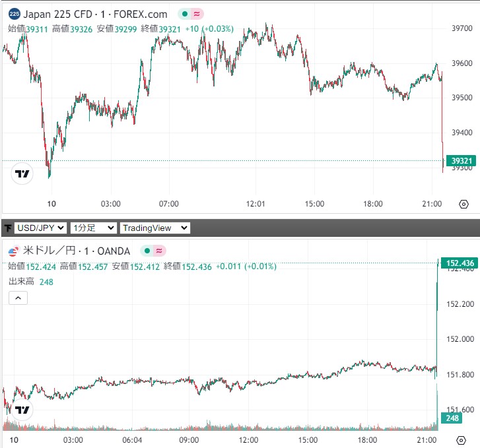Click the pink approximation badge on 米ドル/円
480x448 pixels.
point(159,251)
